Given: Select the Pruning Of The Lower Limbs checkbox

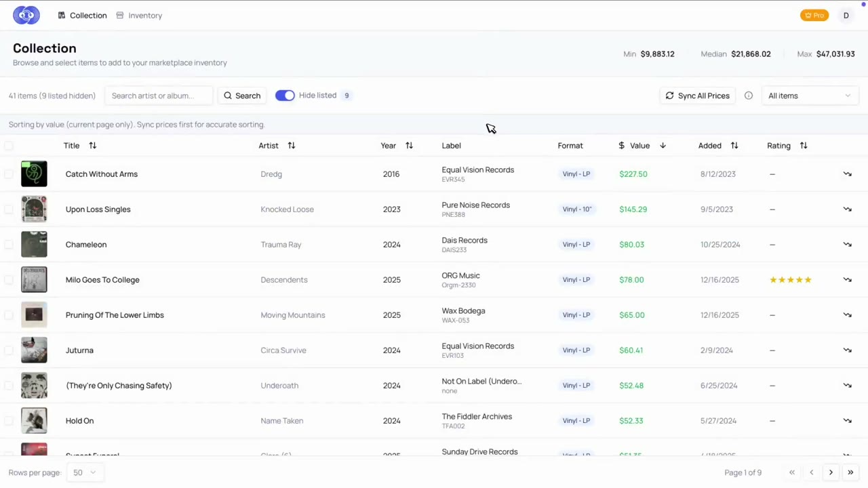Looking at the screenshot, I should (8, 315).
